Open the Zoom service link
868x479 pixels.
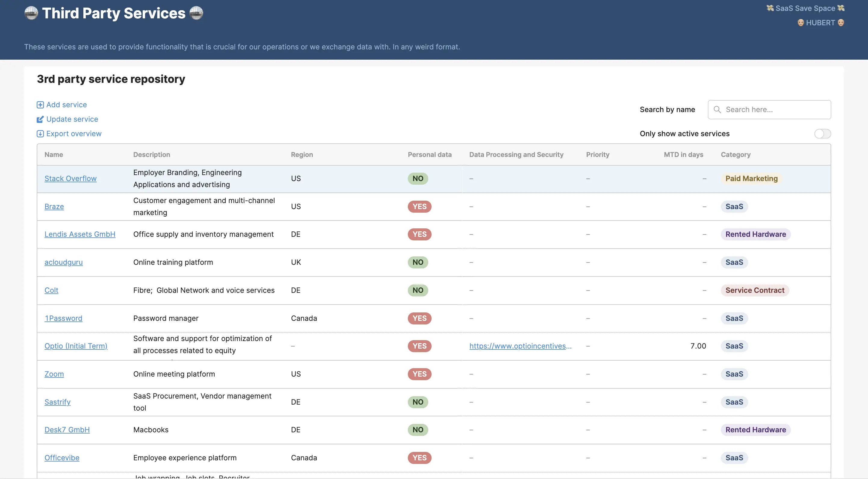[x=54, y=374]
